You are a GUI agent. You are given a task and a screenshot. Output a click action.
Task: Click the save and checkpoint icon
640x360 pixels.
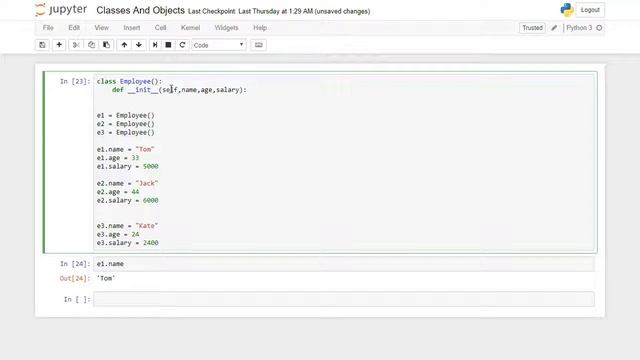42,45
